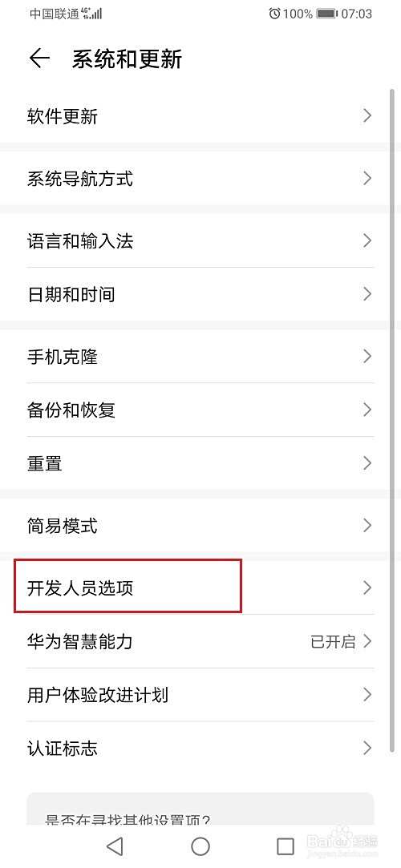Tap the circle home navigation button
The height and width of the screenshot is (868, 401).
pos(200,846)
